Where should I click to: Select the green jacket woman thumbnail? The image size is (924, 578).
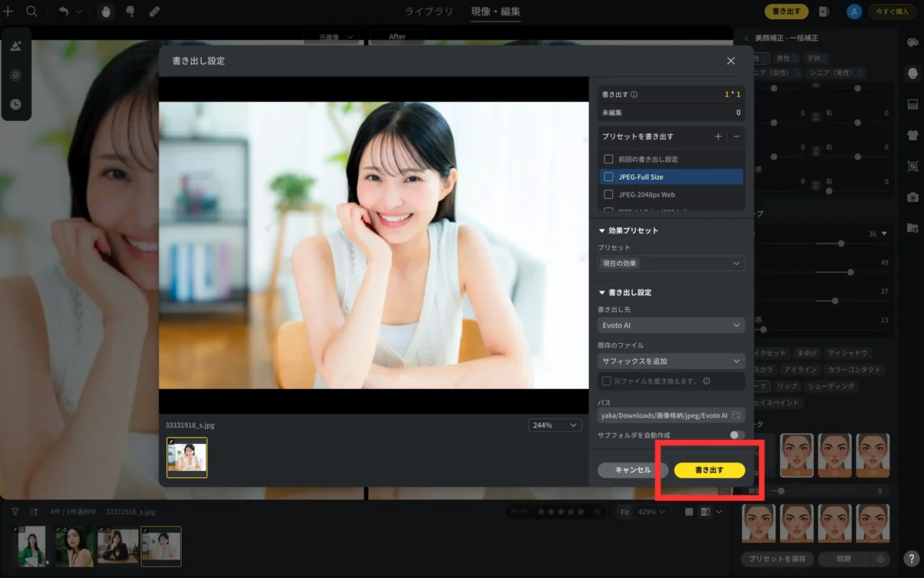coord(32,546)
